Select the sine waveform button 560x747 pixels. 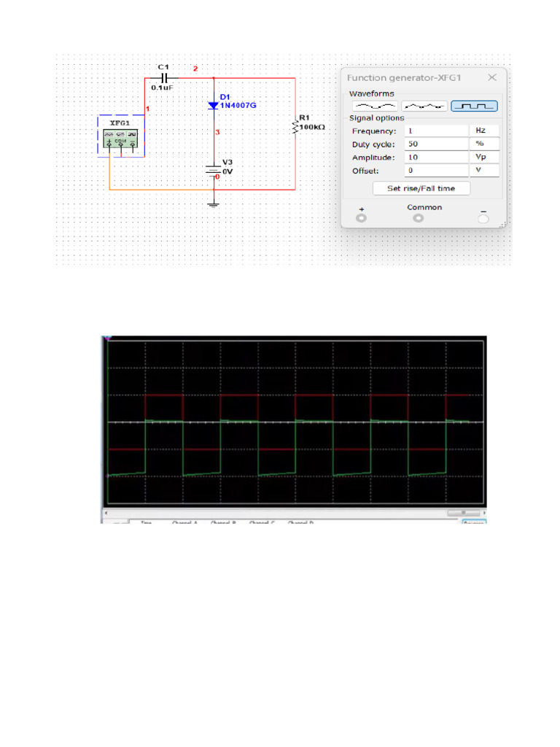376,106
